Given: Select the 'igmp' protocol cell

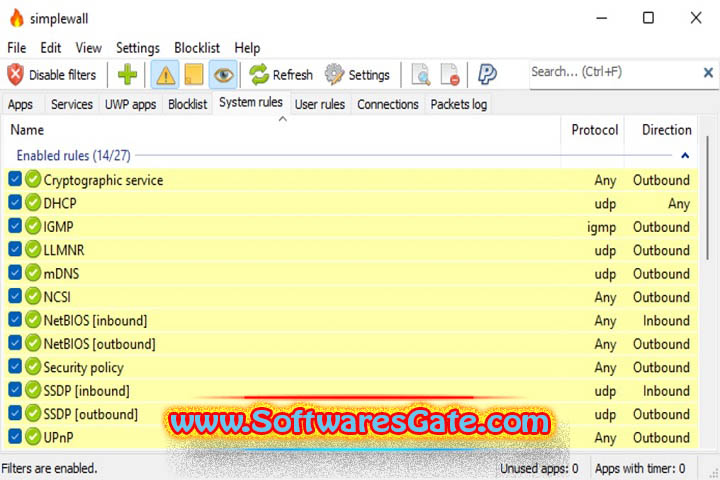Looking at the screenshot, I should click(601, 227).
